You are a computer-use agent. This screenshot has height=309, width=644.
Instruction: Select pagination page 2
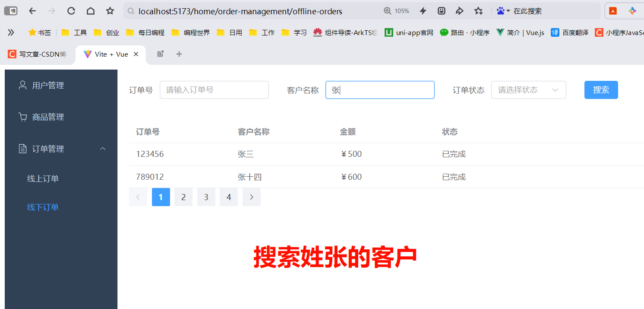183,197
